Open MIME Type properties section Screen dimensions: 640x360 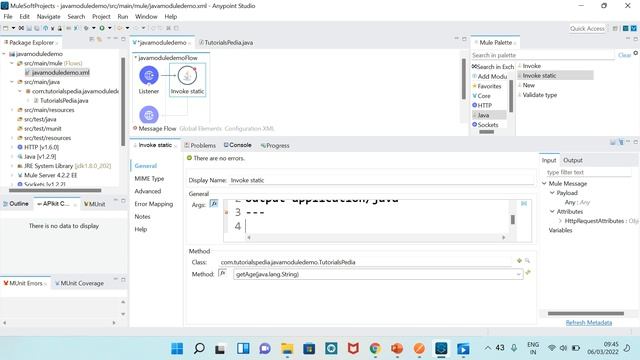tap(149, 179)
